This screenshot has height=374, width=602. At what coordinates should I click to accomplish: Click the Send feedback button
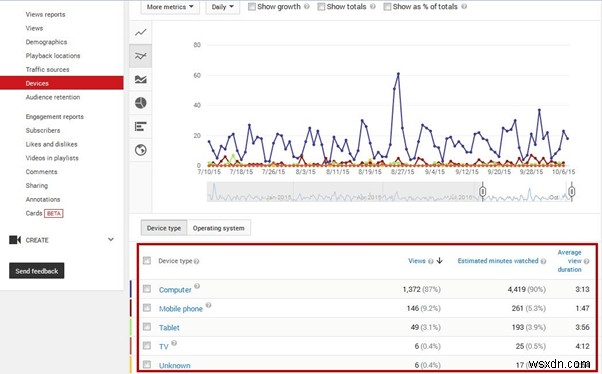pos(36,271)
